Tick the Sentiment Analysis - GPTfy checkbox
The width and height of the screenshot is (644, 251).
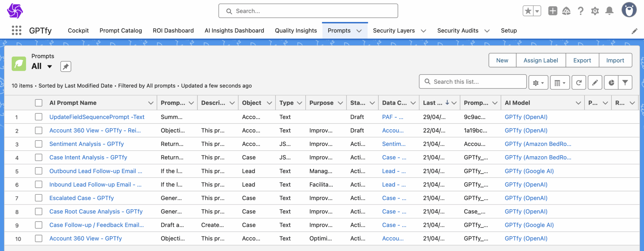tap(39, 144)
